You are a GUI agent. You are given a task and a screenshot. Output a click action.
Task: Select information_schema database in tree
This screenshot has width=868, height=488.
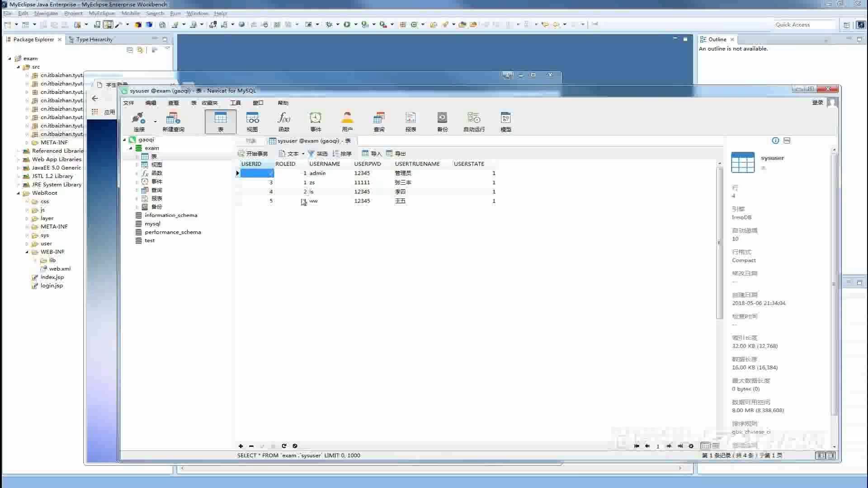click(x=171, y=216)
